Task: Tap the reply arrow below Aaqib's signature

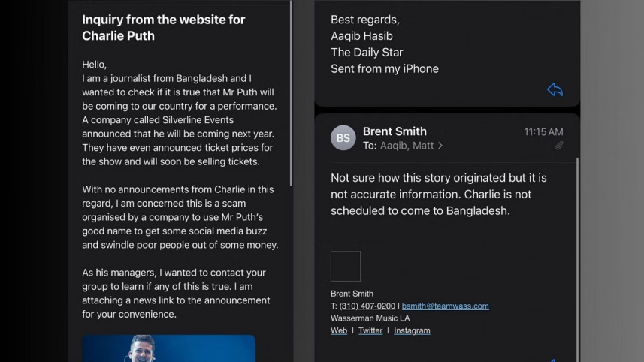Action: (x=555, y=90)
